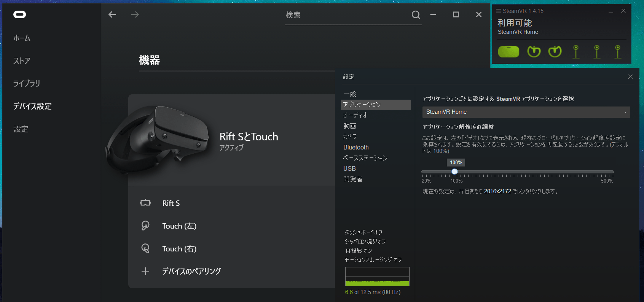Click the アクティブ status text
The width and height of the screenshot is (644, 302).
click(x=231, y=148)
